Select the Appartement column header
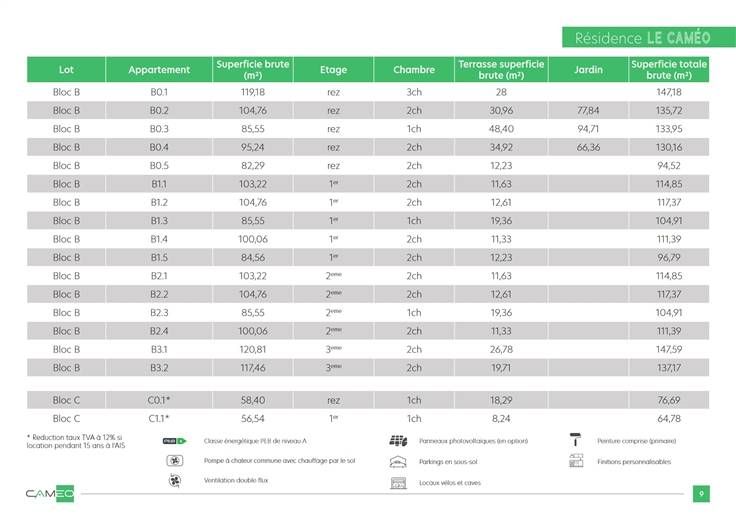Image resolution: width=736 pixels, height=520 pixels. pyautogui.click(x=159, y=70)
